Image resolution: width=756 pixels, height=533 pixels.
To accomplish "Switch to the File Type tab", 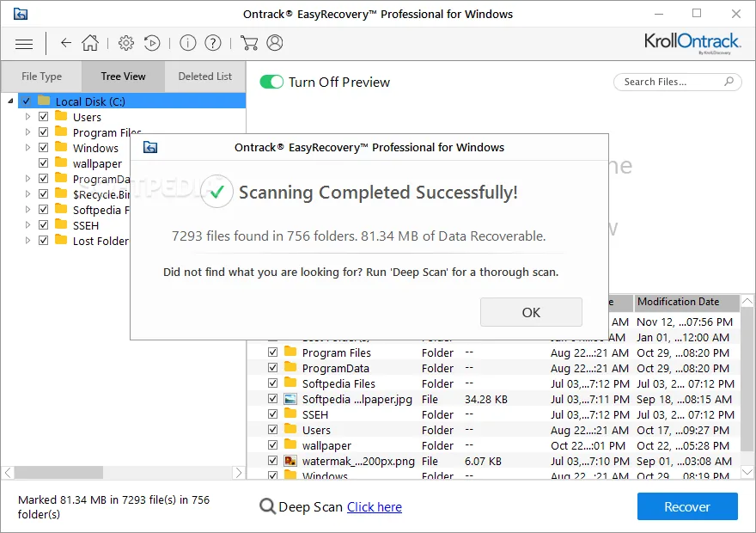I will coord(41,77).
